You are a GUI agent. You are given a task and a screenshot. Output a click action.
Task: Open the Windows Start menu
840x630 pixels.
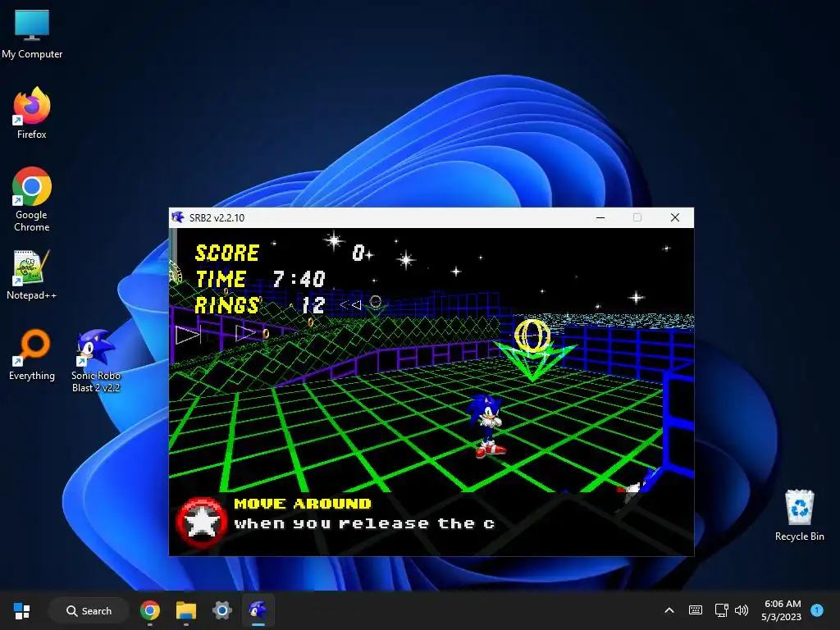[x=22, y=610]
